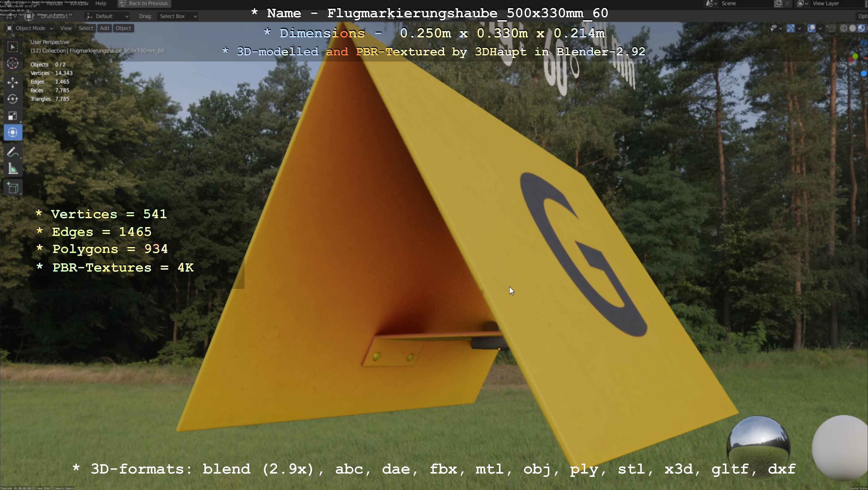Switch to material preview shading
The image size is (868, 490).
(x=861, y=28)
